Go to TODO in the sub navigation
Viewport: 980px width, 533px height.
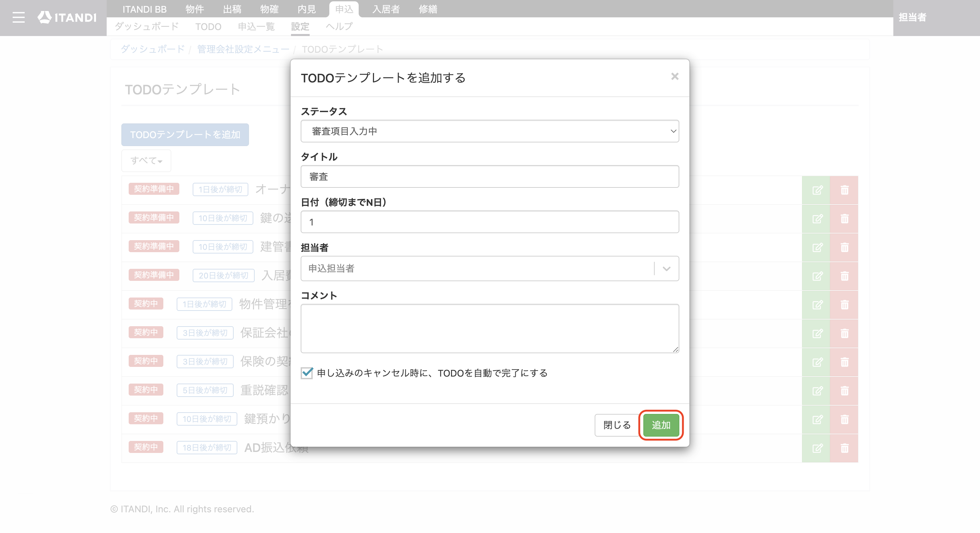click(x=208, y=26)
